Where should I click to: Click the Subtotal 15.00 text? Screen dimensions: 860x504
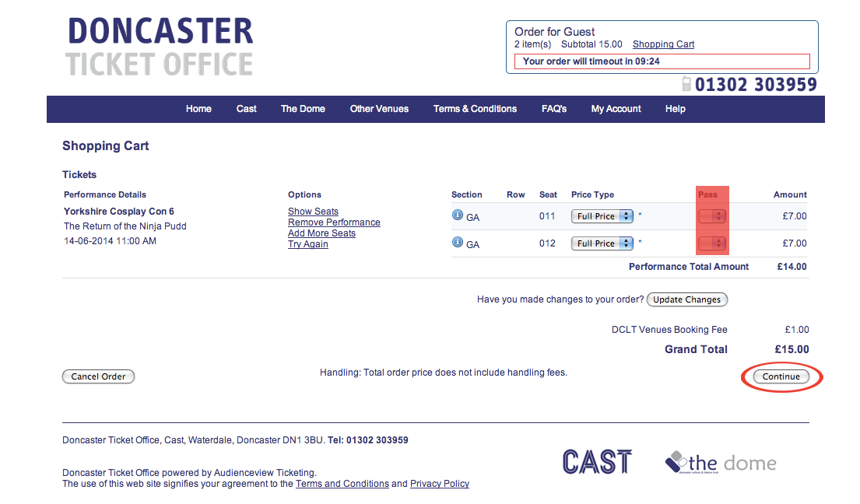pyautogui.click(x=591, y=44)
